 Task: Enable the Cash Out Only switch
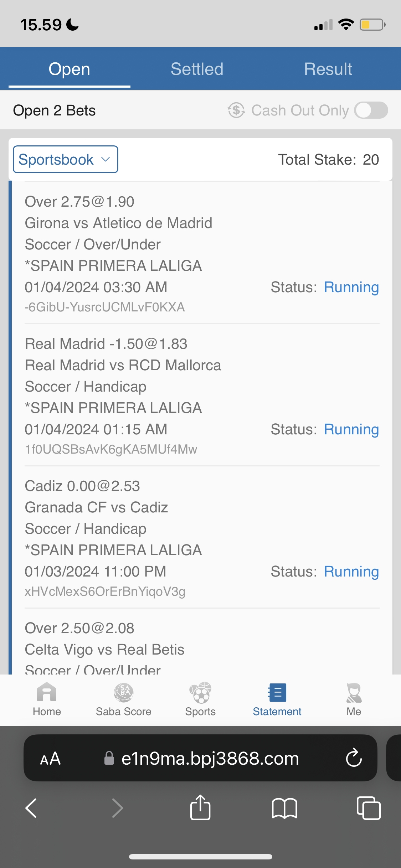tap(371, 110)
